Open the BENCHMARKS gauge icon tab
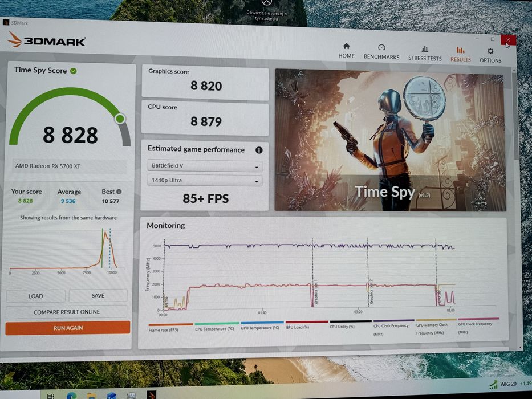Screen dimensions: 532x399 pyautogui.click(x=381, y=47)
